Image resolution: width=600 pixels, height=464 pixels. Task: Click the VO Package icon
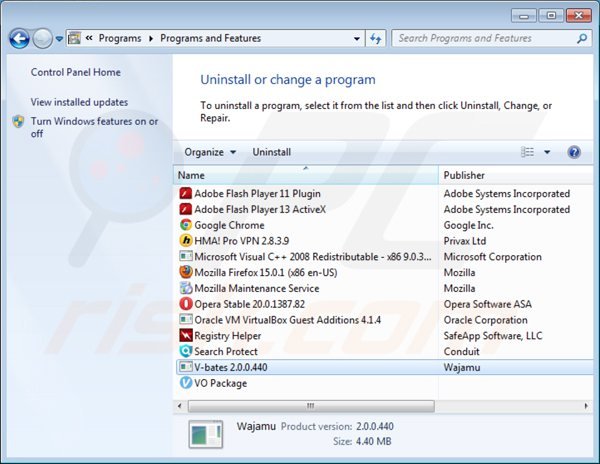tap(186, 383)
